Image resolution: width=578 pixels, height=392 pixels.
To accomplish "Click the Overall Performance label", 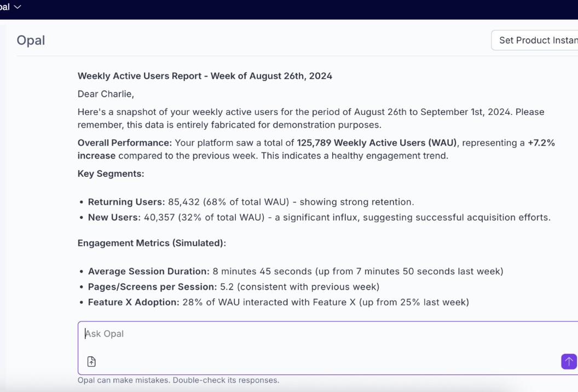I will pos(125,143).
